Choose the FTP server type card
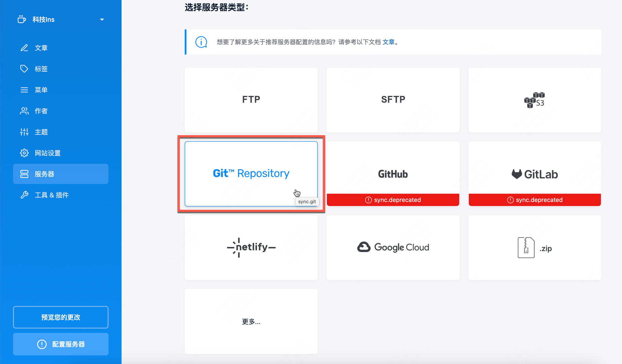Viewport: 622px width, 364px height. tap(251, 100)
